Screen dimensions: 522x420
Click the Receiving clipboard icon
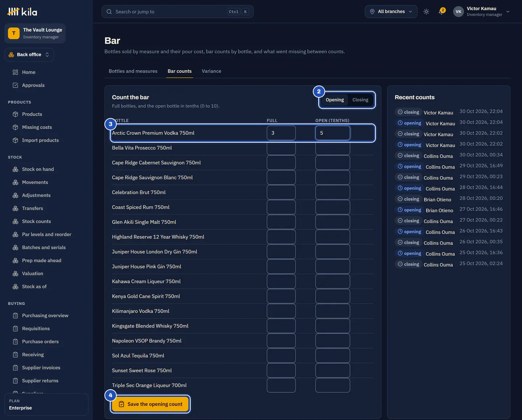coord(15,354)
